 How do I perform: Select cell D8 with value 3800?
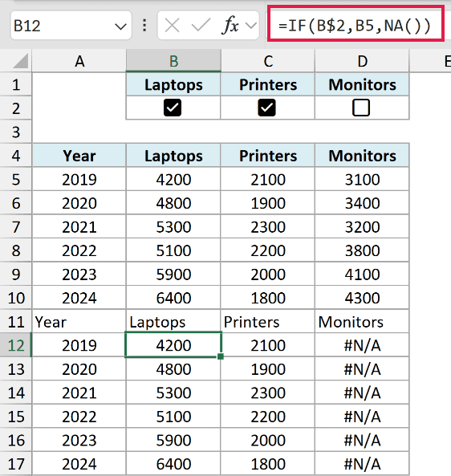tap(362, 250)
